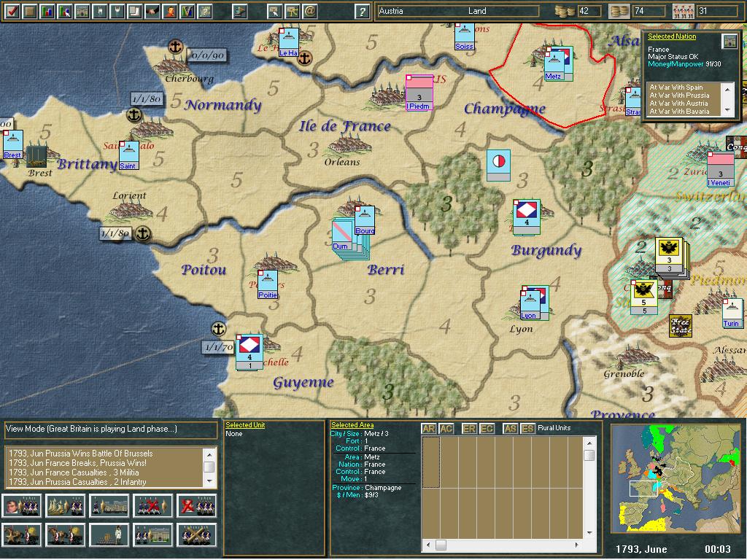Click the handshake diplomacy toolbar icon
Image resolution: width=747 pixels, height=560 pixels.
(152, 11)
